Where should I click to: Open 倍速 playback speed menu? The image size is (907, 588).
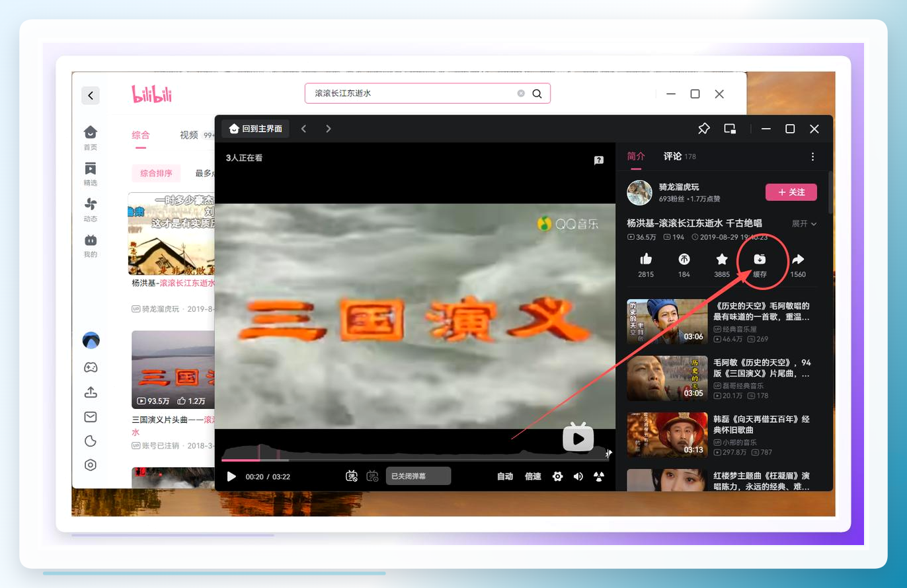[x=533, y=476]
